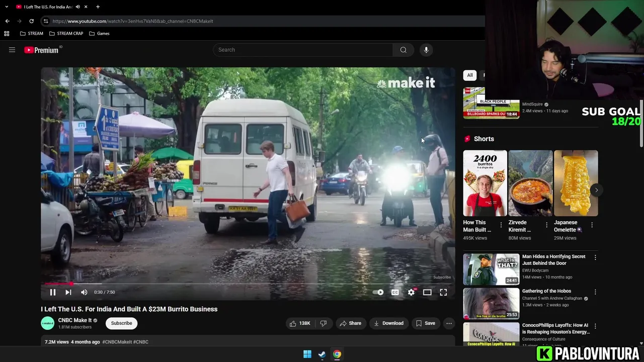The height and width of the screenshot is (362, 644).
Task: Open the MindSquire video thumbnail
Action: (491, 103)
